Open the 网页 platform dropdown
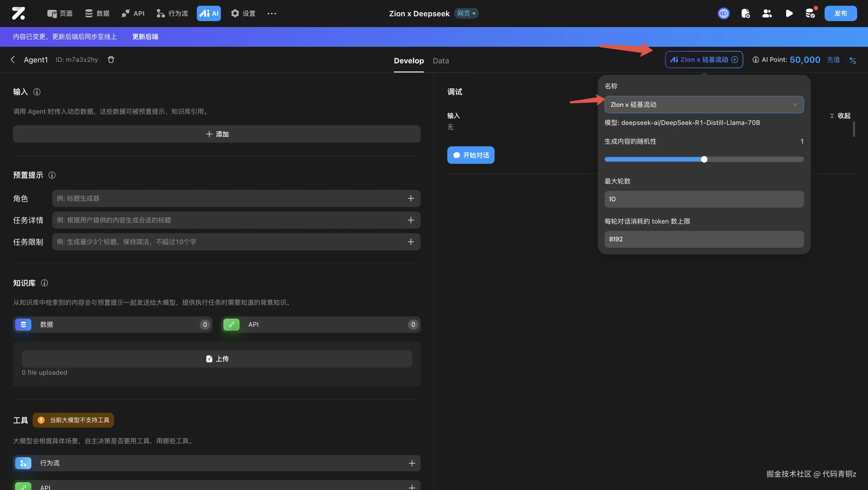 (x=466, y=14)
